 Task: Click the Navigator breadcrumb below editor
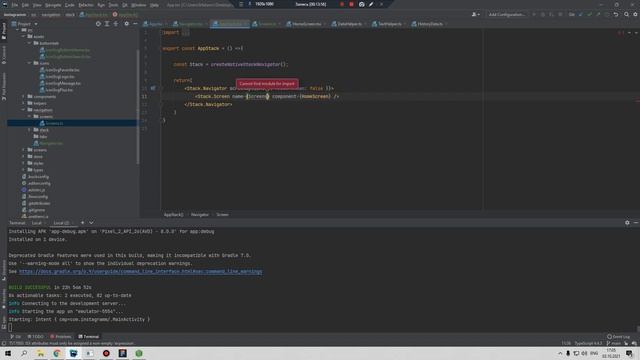point(200,215)
